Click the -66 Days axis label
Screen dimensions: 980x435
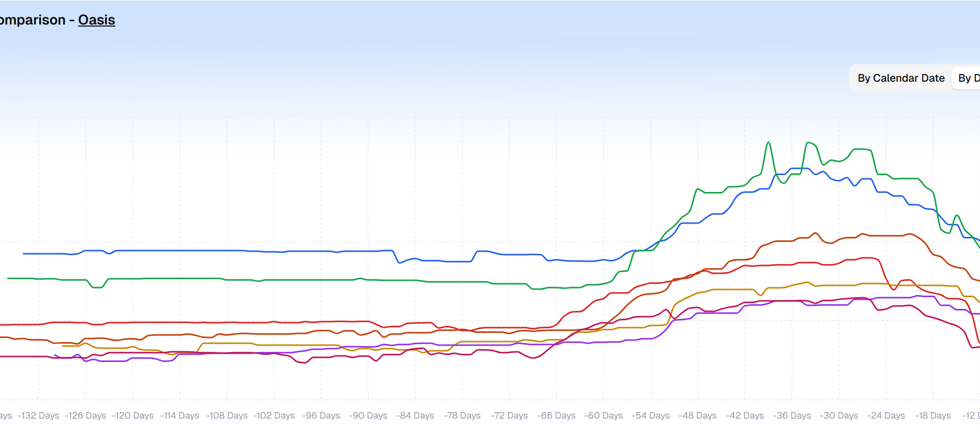(556, 416)
